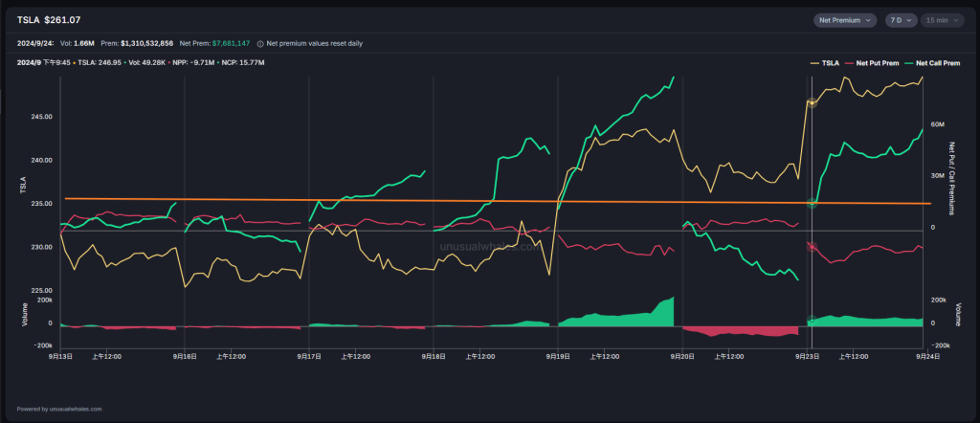Click the info icon beside net premium note
This screenshot has width=980, height=423.
(x=260, y=43)
